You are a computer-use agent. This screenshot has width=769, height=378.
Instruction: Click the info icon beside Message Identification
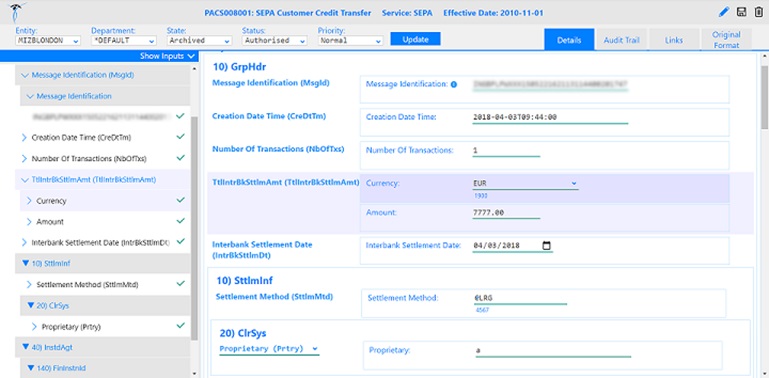point(454,84)
